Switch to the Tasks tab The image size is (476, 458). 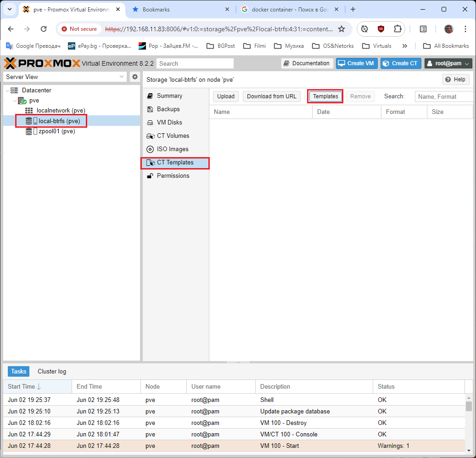pyautogui.click(x=18, y=371)
